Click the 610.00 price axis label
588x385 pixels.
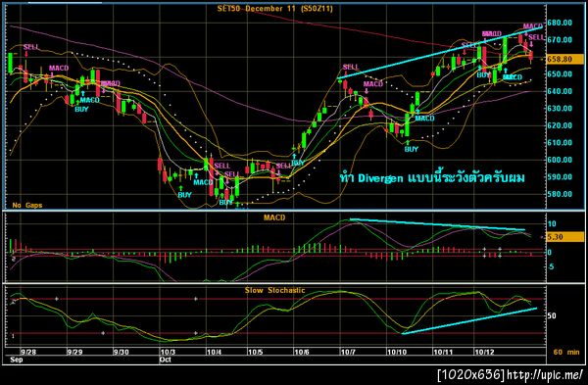click(560, 142)
